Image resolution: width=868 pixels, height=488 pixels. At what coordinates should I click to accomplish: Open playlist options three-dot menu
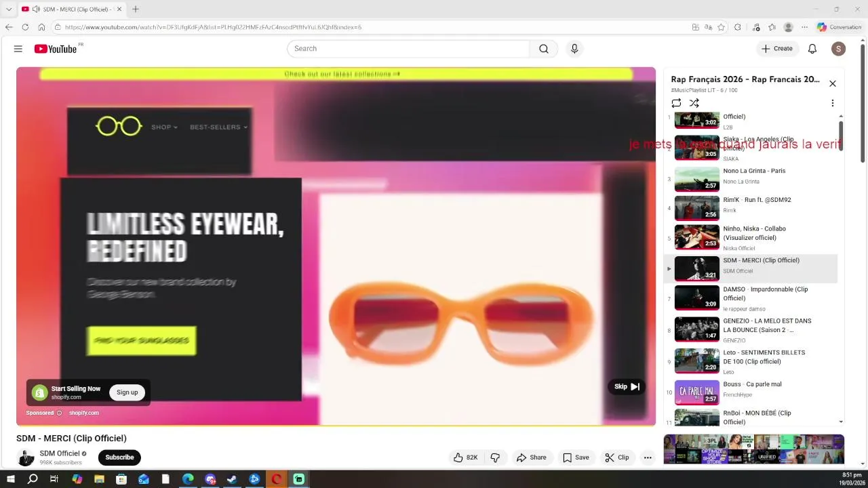point(833,103)
